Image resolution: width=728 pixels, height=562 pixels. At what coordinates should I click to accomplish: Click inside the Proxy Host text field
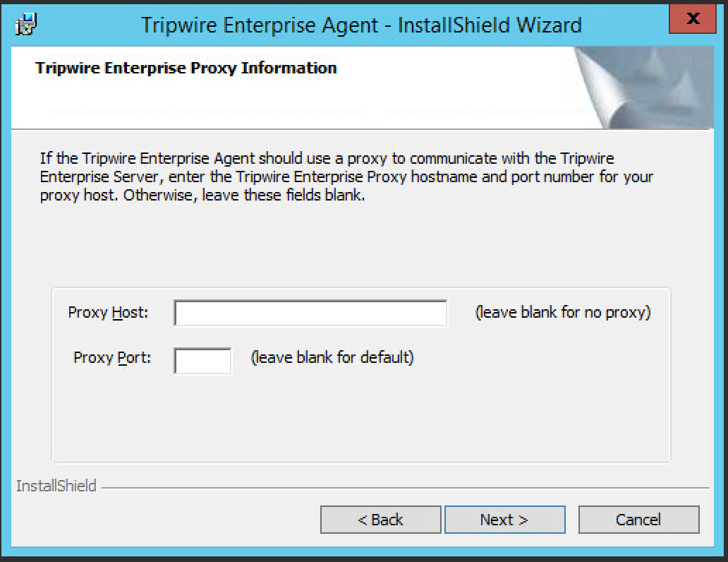point(310,313)
